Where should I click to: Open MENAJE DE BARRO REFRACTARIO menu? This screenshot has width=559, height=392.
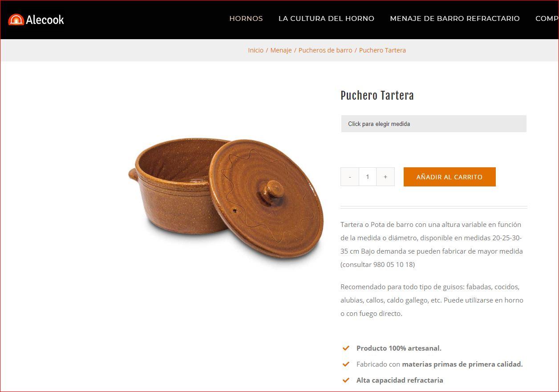(x=455, y=19)
